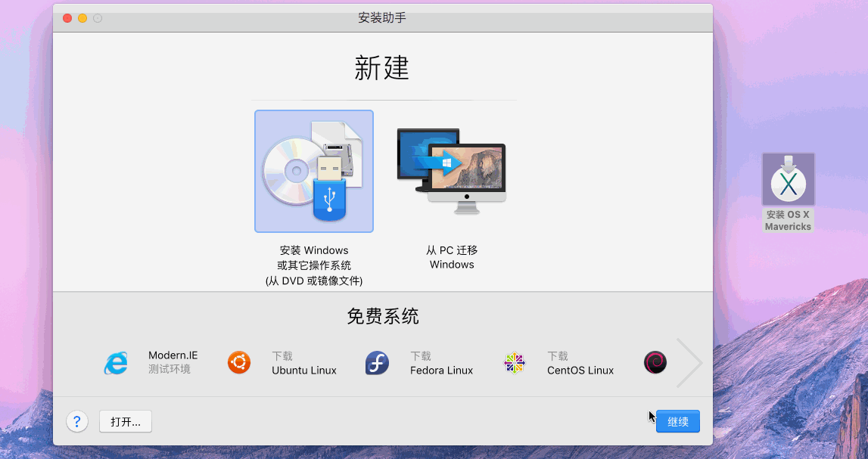Image resolution: width=868 pixels, height=459 pixels.
Task: Click the 安装 OS X Mavericks label text
Action: pyautogui.click(x=788, y=220)
